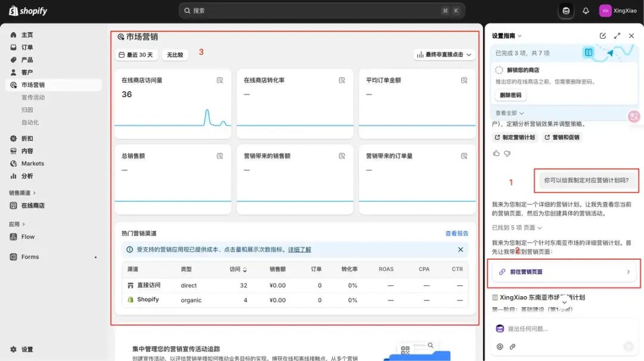Click the 查看报告 link

[457, 234]
